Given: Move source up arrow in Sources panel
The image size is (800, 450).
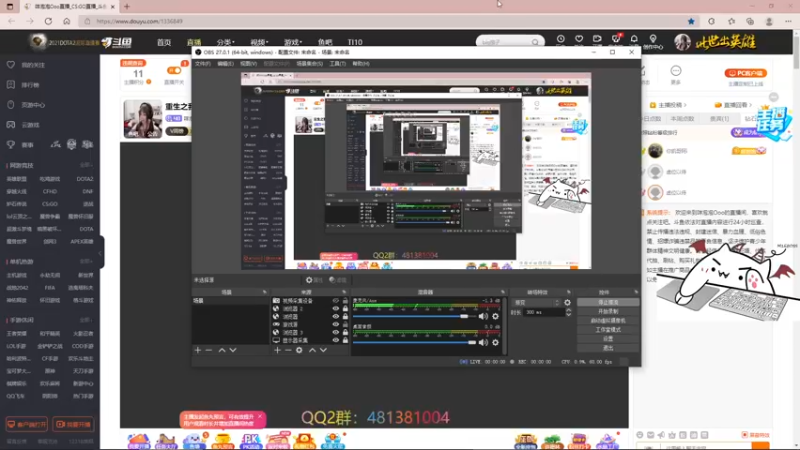Looking at the screenshot, I should (x=312, y=350).
